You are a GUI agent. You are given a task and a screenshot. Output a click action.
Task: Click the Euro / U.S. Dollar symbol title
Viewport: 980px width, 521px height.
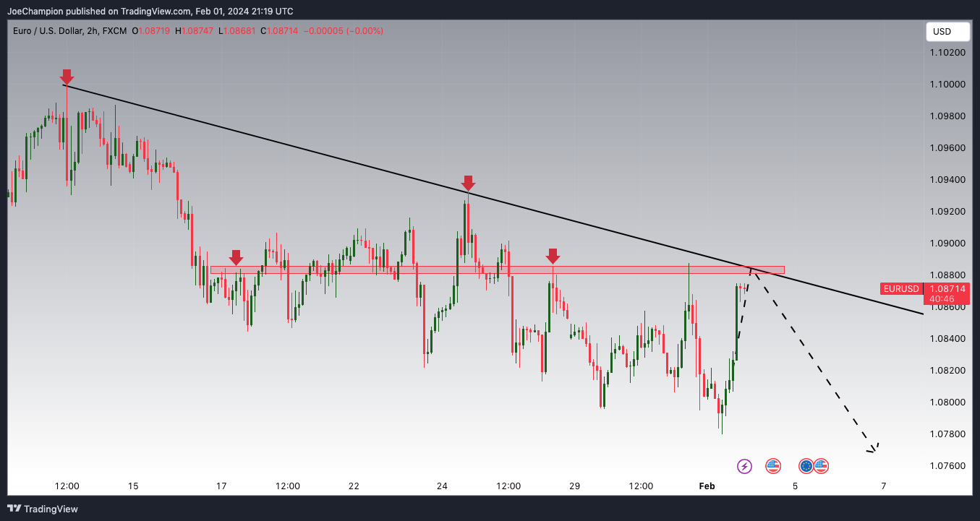click(48, 31)
